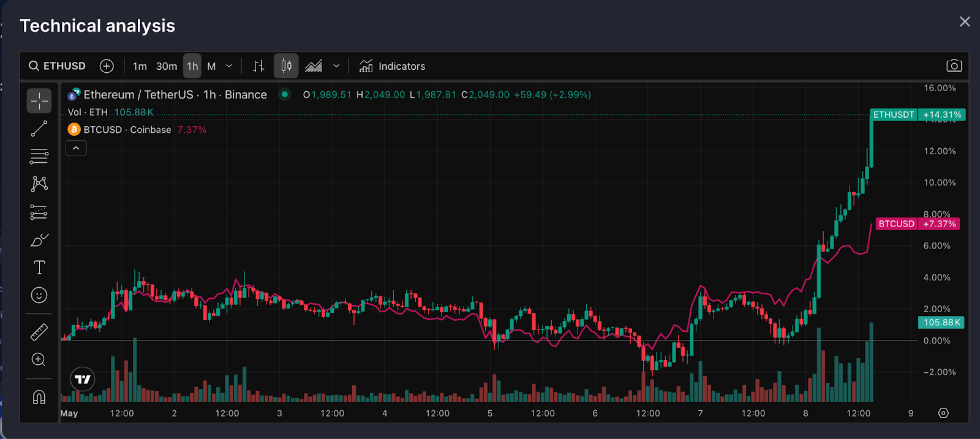This screenshot has height=439, width=980.
Task: Click the BTCUSD 7.37% legend value
Action: point(192,130)
